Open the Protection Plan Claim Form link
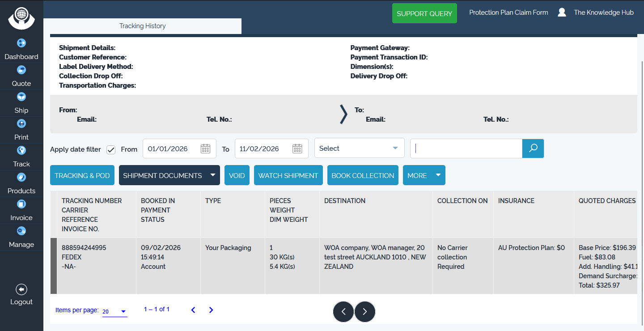The width and height of the screenshot is (644, 331). point(508,13)
